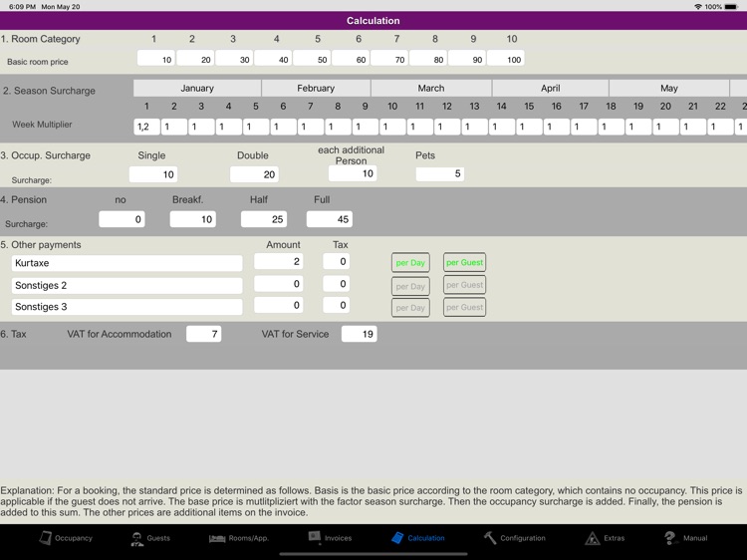Edit the Kurtaxe name field
Screen dimensions: 747x560
tap(127, 263)
